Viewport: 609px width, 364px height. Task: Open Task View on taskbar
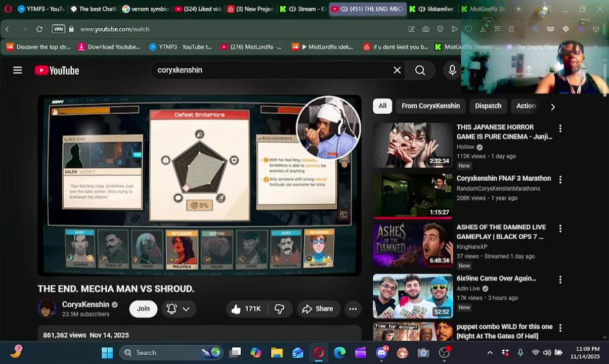(x=235, y=352)
